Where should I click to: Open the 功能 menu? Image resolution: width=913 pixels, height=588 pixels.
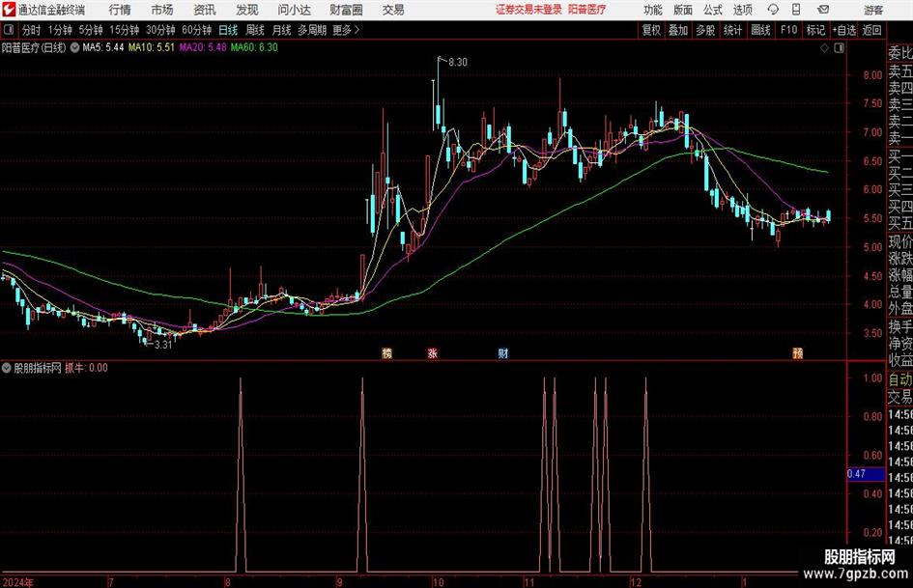[x=653, y=10]
